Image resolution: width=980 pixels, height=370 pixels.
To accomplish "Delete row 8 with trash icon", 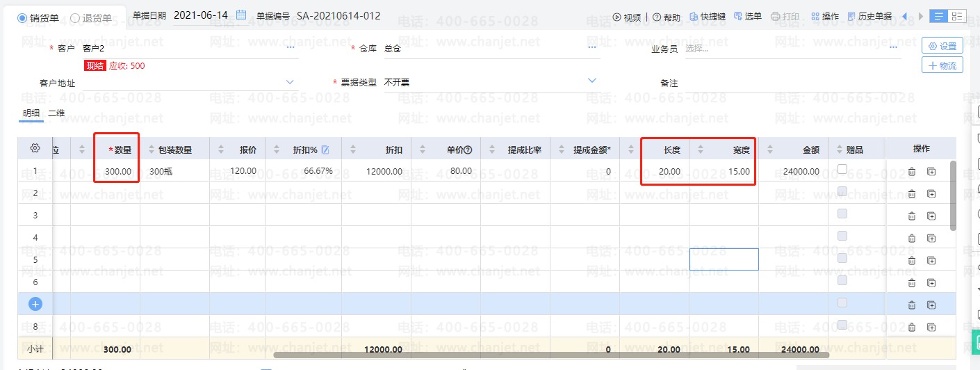I will click(912, 327).
